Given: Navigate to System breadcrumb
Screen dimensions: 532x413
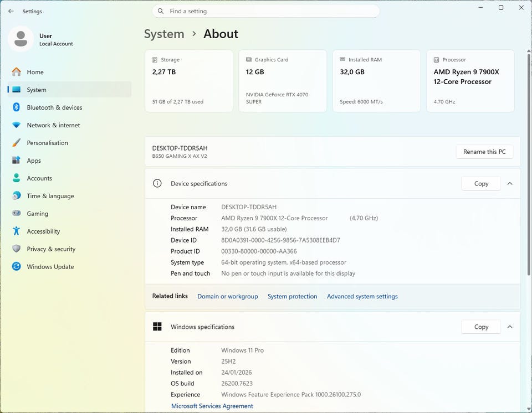Looking at the screenshot, I should [164, 34].
